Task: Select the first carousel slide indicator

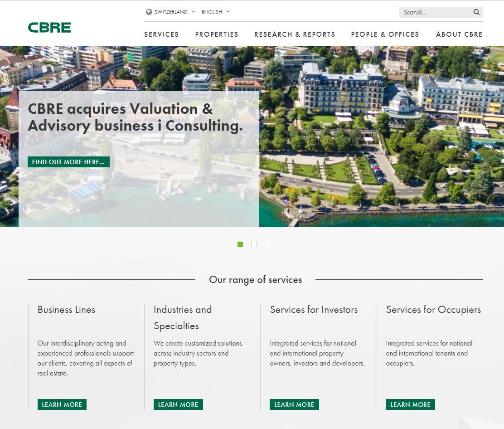Action: pyautogui.click(x=240, y=244)
